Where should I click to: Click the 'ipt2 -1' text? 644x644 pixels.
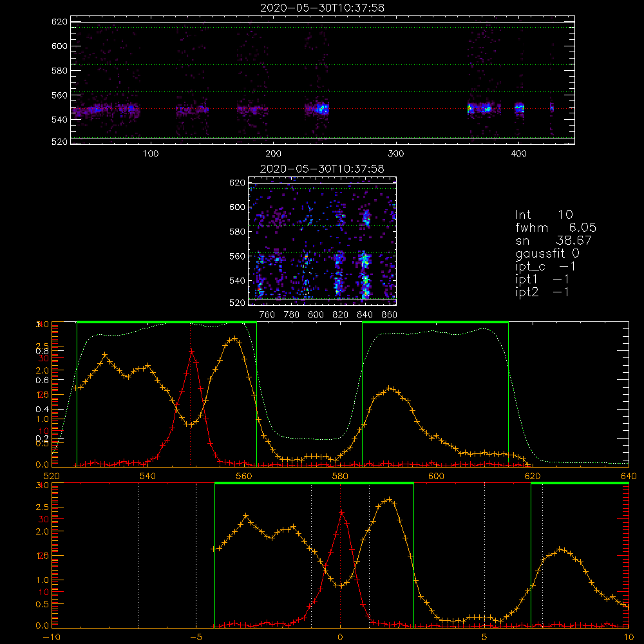(x=542, y=292)
